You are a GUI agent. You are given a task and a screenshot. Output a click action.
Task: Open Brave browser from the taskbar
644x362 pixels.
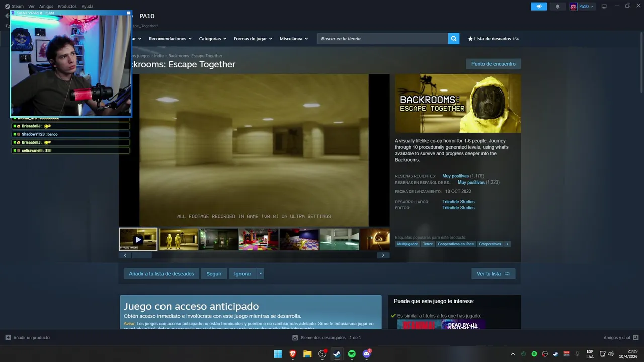[293, 354]
